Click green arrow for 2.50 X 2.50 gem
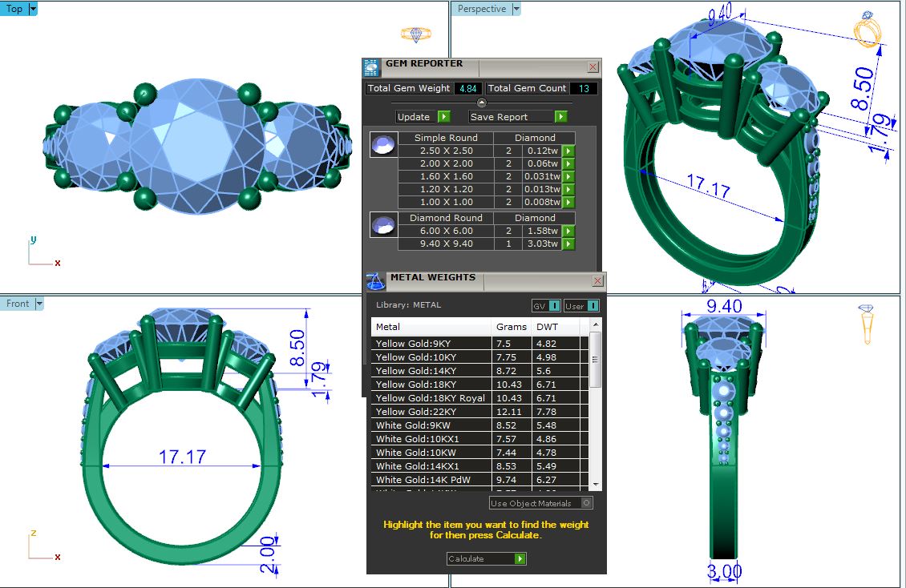The height and width of the screenshot is (588, 906). (568, 151)
